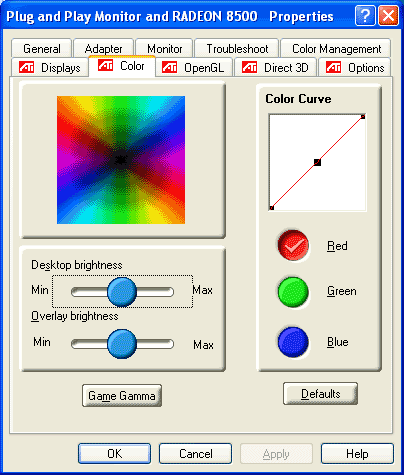Restore settings with the Defaults button

pos(320,394)
